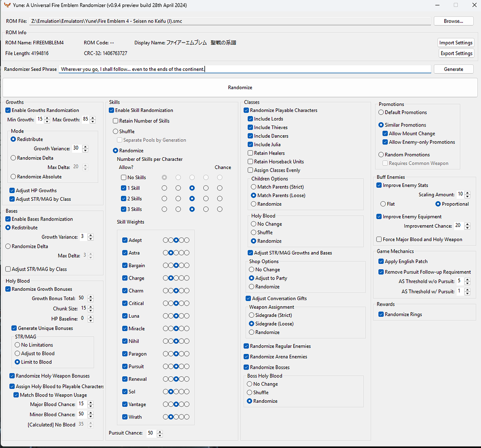Enable Force Major Blood and Holy Weapon
481x448 pixels.
[379, 239]
